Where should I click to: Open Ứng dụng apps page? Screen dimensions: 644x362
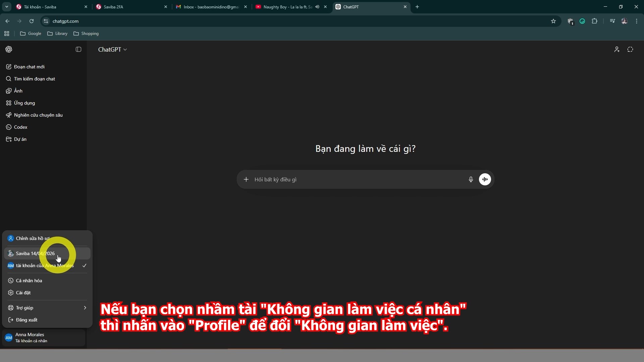43,103
